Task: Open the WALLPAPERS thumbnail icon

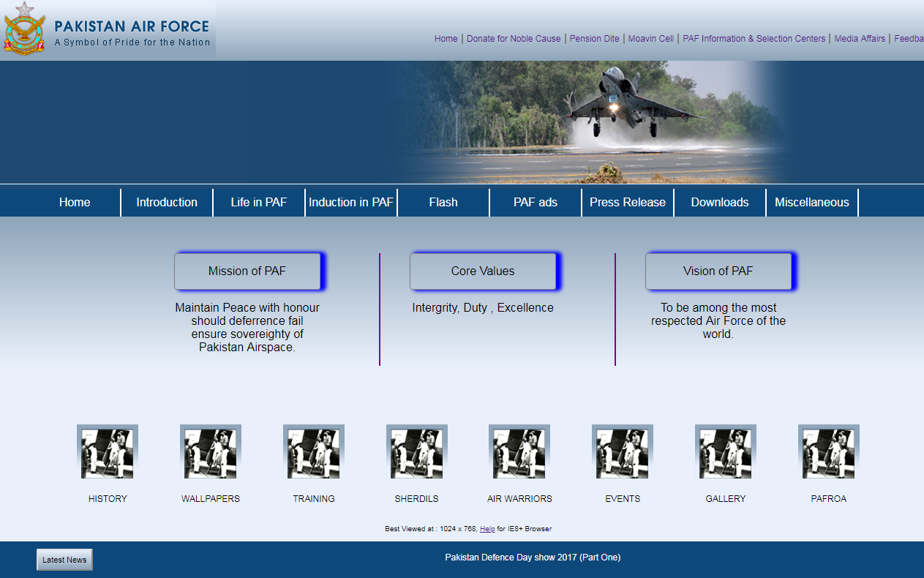Action: tap(211, 451)
